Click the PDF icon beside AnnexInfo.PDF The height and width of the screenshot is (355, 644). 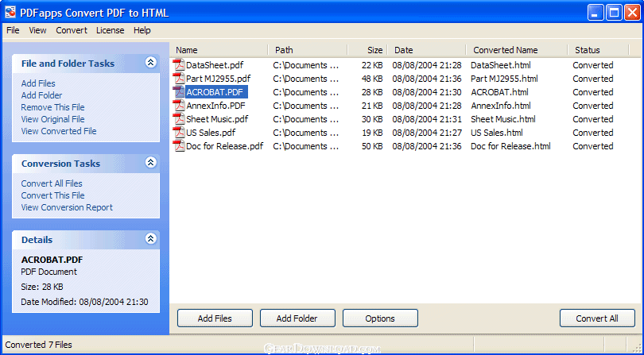(x=179, y=106)
